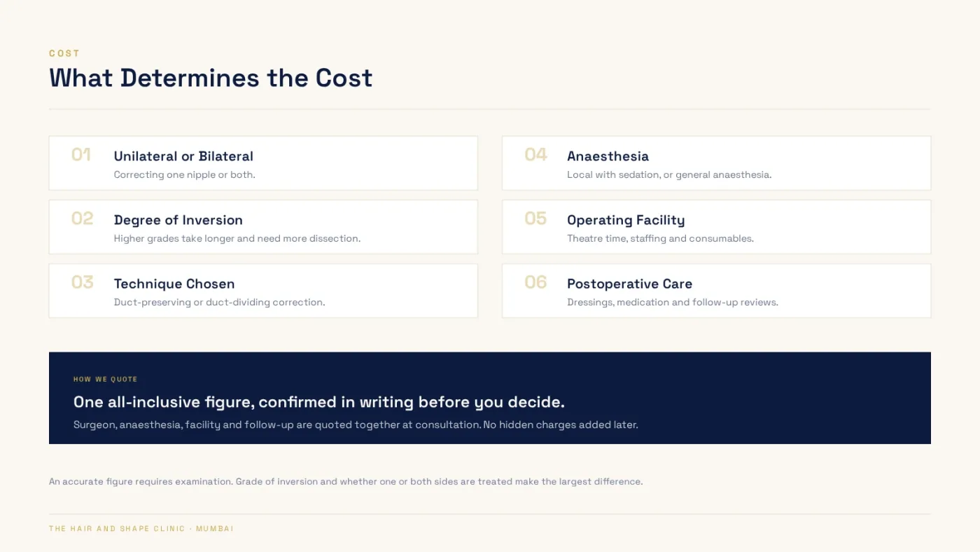Click the 02 number beside Degree of Inversion

click(x=82, y=219)
